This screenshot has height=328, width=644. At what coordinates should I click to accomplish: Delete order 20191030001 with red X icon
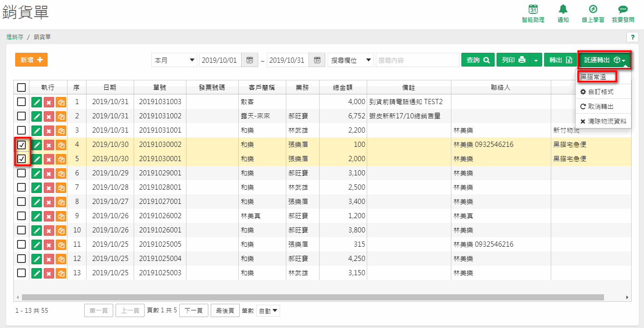pos(49,159)
